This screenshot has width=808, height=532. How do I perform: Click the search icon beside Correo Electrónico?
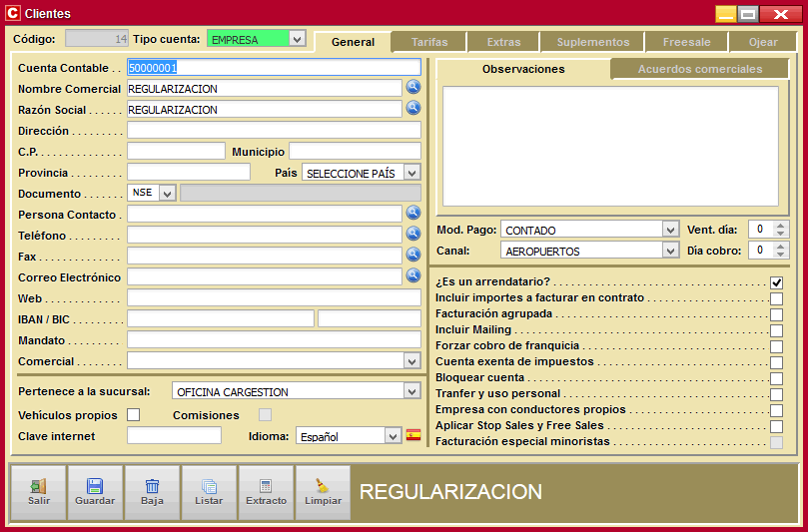(413, 275)
